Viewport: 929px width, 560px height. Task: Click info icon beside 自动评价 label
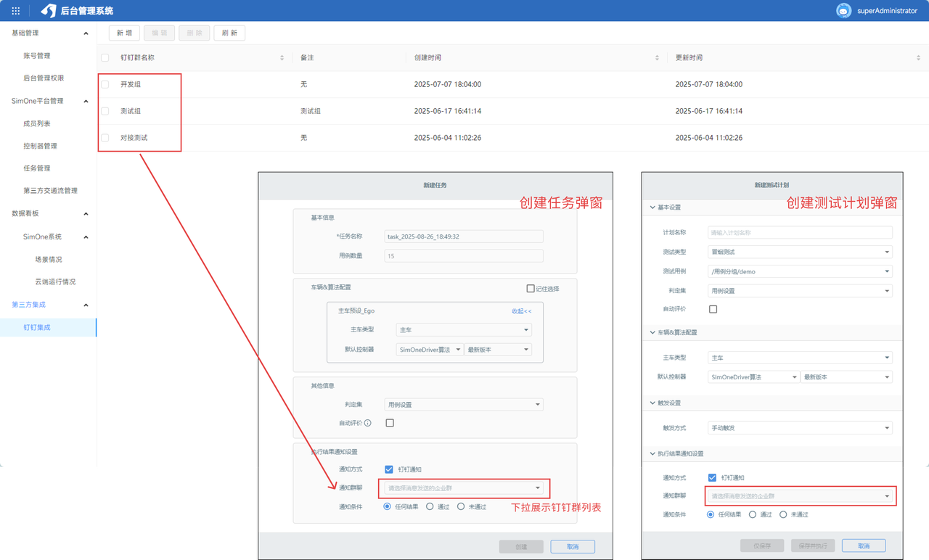[x=368, y=423]
